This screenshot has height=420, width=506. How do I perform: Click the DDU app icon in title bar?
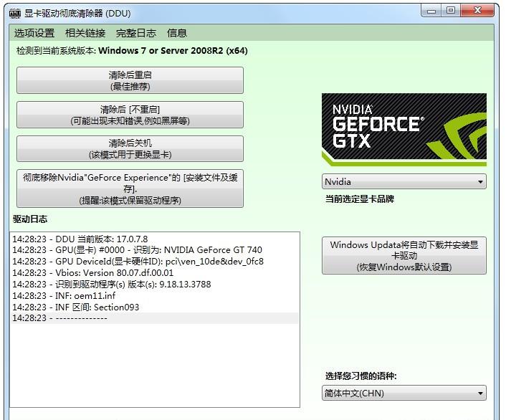pos(15,13)
